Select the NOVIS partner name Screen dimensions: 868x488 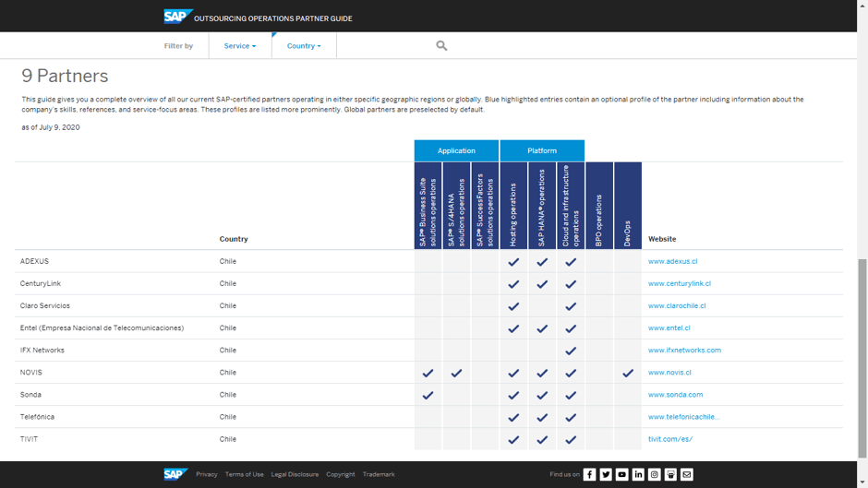tap(31, 373)
